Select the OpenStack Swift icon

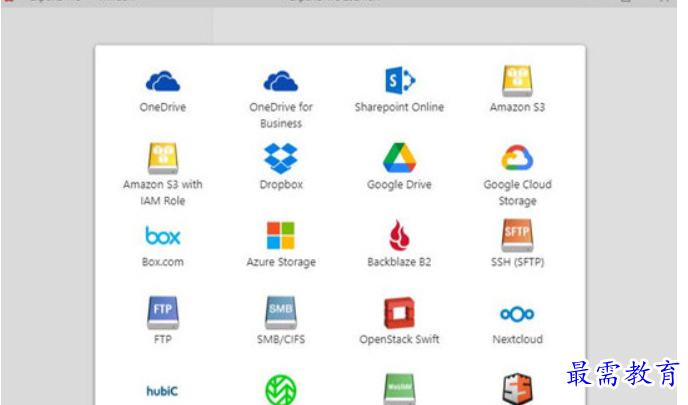click(x=399, y=313)
